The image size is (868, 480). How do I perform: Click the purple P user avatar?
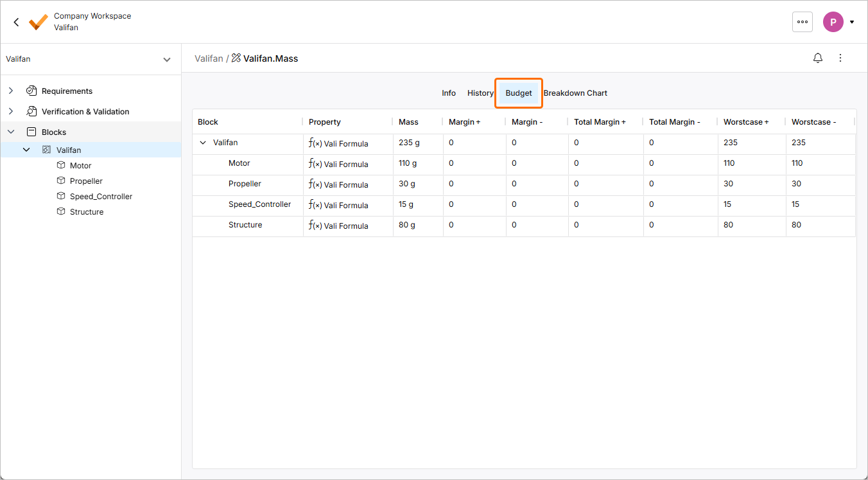(x=833, y=22)
